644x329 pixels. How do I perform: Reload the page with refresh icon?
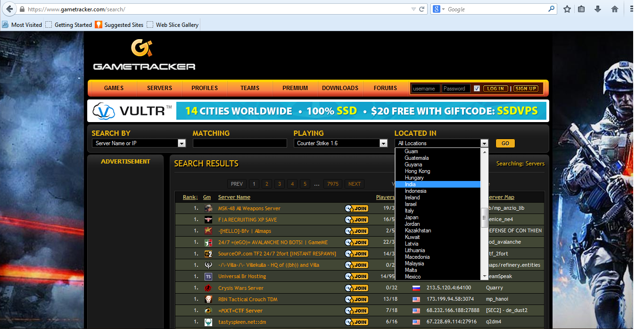[422, 9]
